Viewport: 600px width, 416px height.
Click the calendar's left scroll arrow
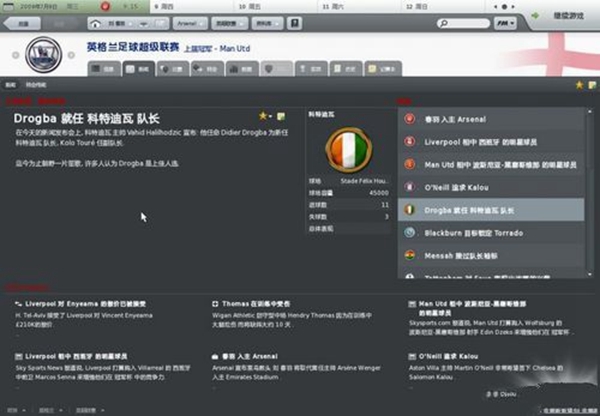pos(496,7)
